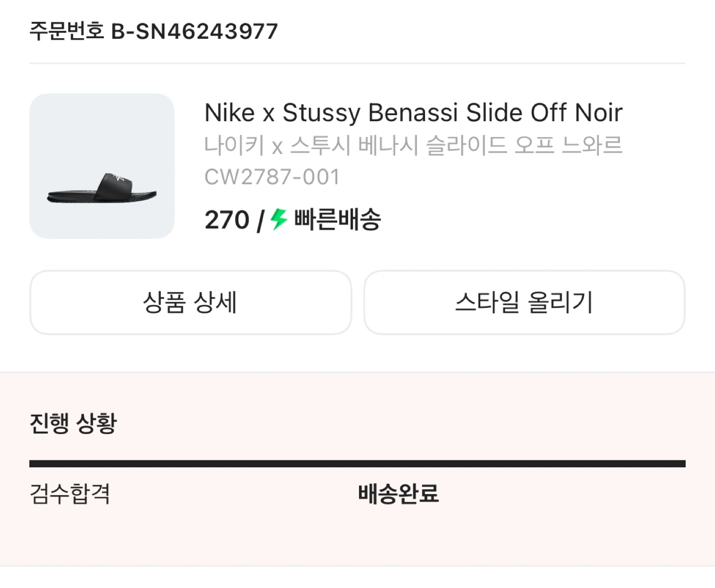
Task: Select the 배송완료 progress step
Action: (x=399, y=494)
